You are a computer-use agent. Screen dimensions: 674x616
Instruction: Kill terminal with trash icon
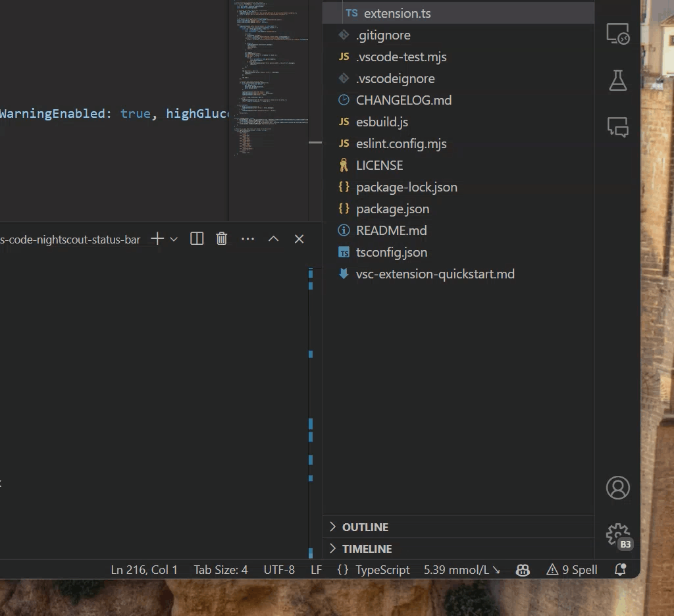point(221,239)
